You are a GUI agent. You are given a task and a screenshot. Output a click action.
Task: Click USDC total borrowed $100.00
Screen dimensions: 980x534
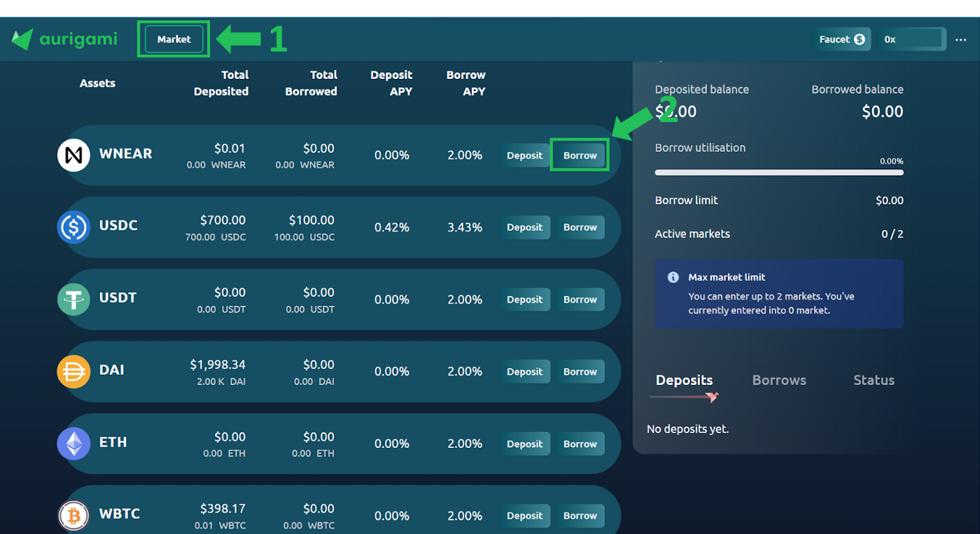pos(311,220)
